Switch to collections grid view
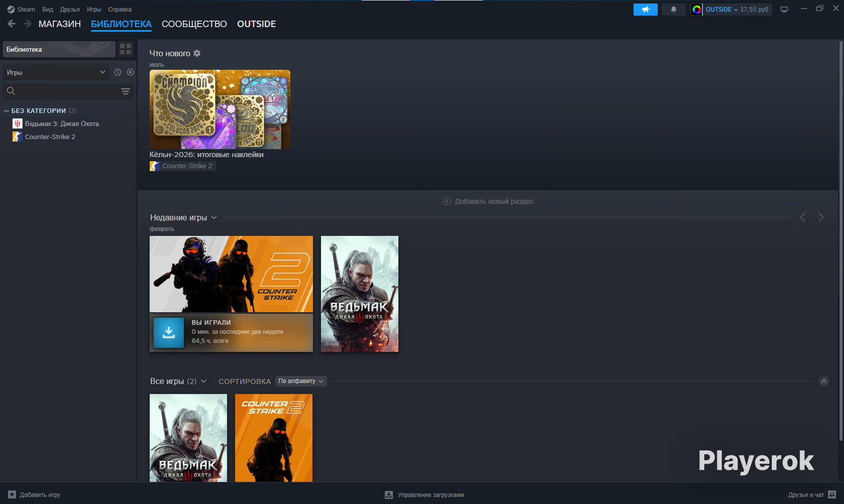The height and width of the screenshot is (504, 844). (x=126, y=49)
